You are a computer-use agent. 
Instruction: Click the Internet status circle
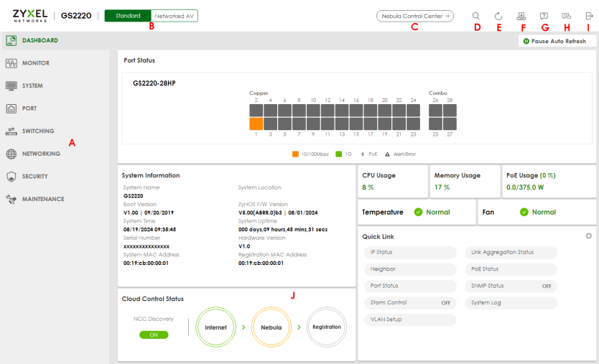click(x=216, y=327)
